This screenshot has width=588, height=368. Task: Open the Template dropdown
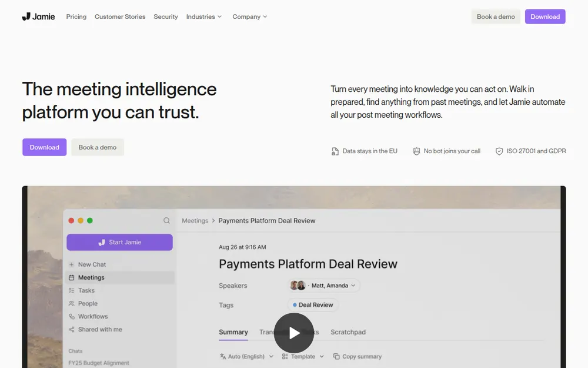303,356
